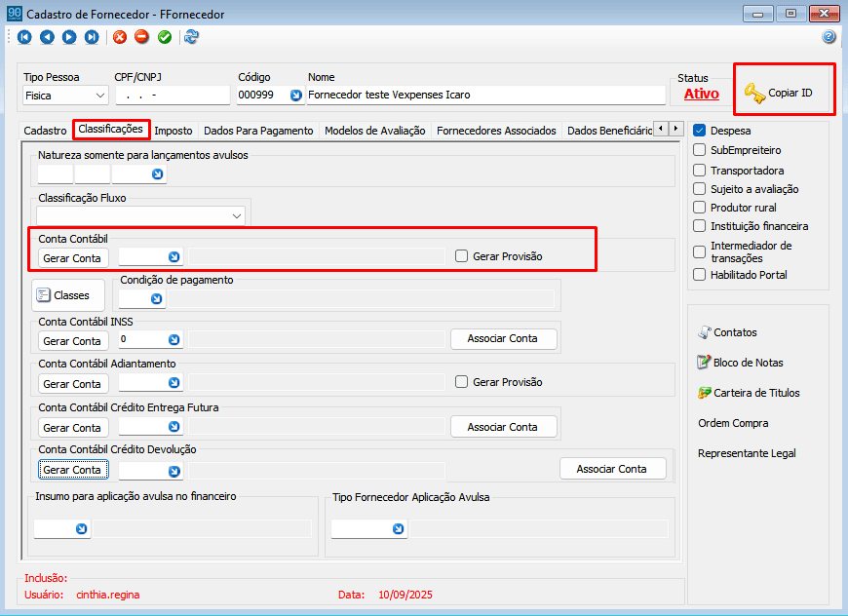Click the CPF/CNPJ field
Screen dimensions: 848x616
click(x=172, y=96)
